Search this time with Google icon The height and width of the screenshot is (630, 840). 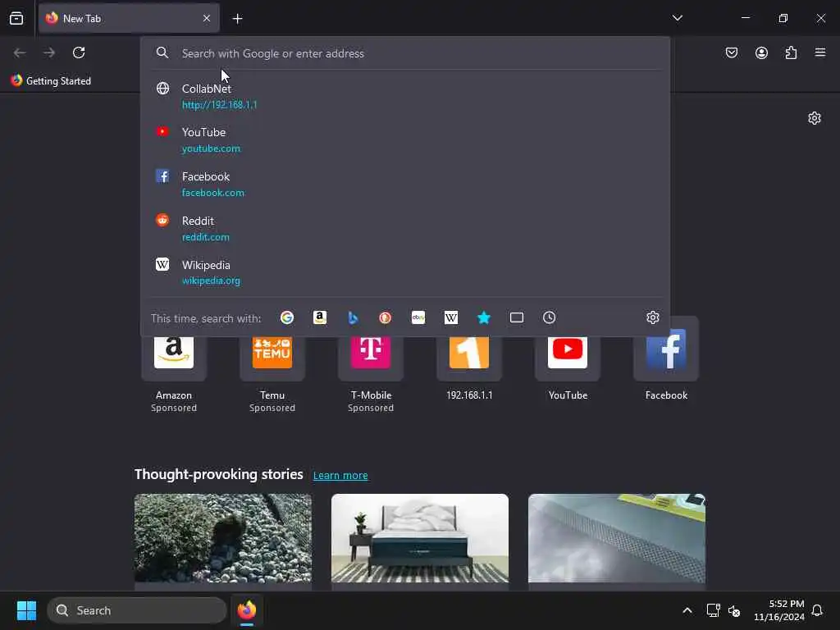click(287, 317)
